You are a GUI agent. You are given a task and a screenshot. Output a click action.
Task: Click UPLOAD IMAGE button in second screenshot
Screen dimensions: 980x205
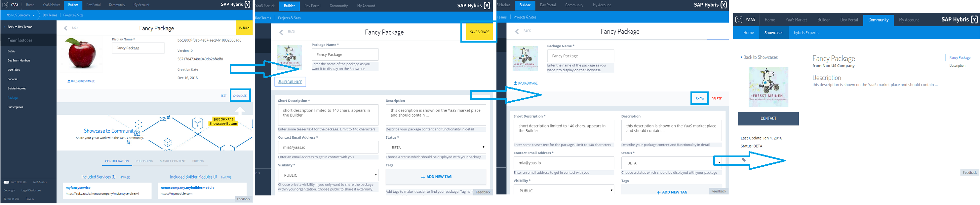tap(290, 82)
